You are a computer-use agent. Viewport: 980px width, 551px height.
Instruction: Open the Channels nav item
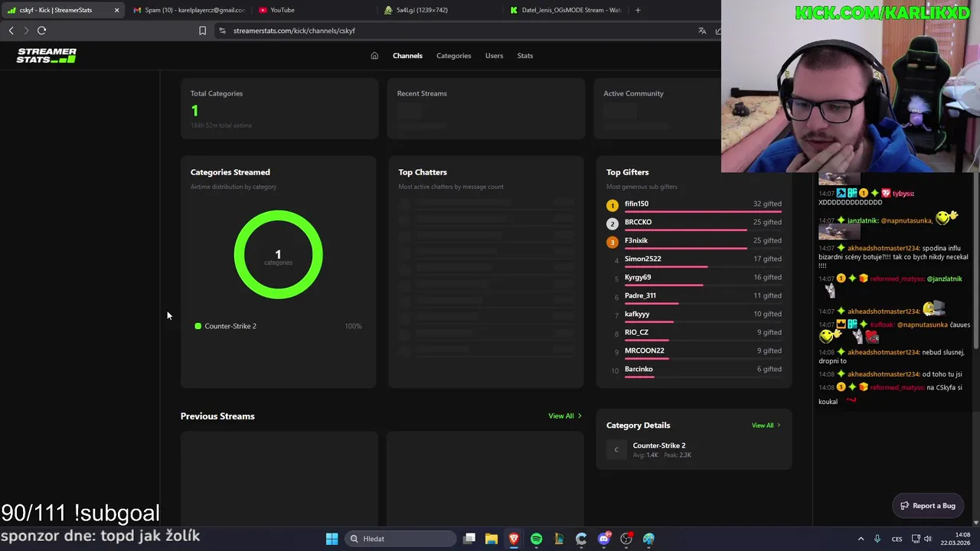407,55
